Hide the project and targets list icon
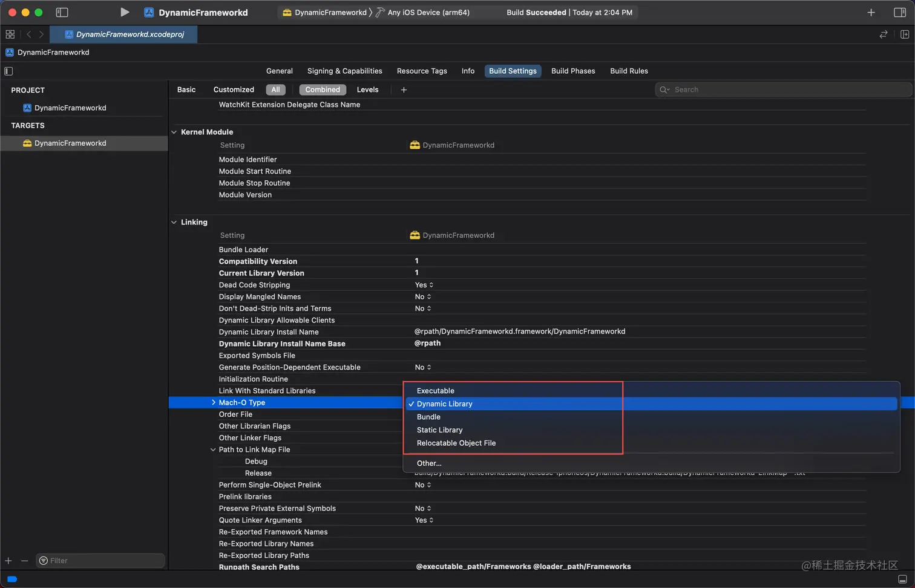This screenshot has width=915, height=588. pyautogui.click(x=8, y=71)
